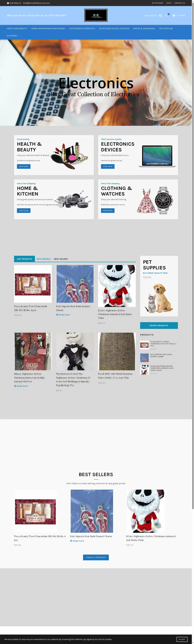Click the search magnifier icon in the header

(161, 16)
